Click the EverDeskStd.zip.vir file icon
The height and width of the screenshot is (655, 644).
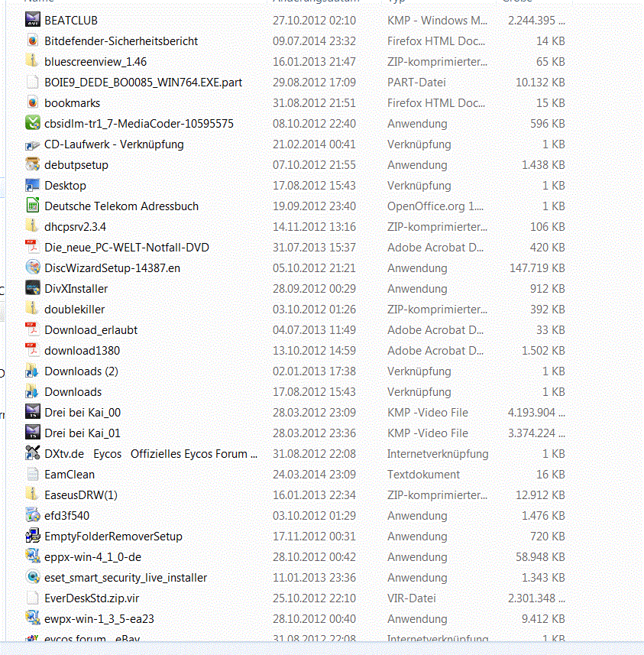[33, 598]
